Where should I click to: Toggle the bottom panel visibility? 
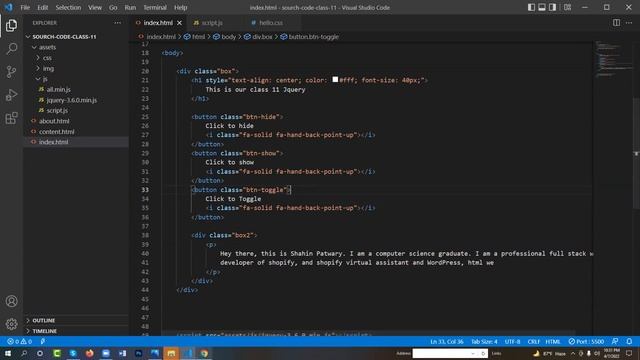542,7
